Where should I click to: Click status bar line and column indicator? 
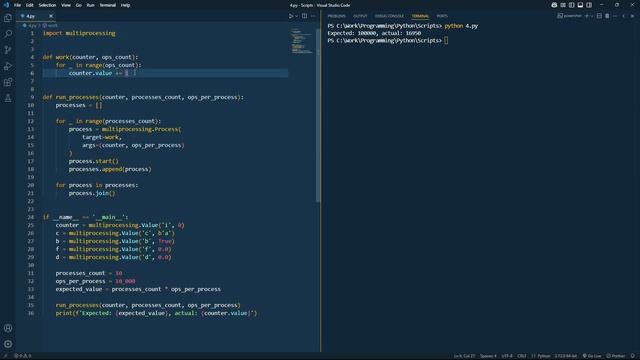tap(464, 356)
